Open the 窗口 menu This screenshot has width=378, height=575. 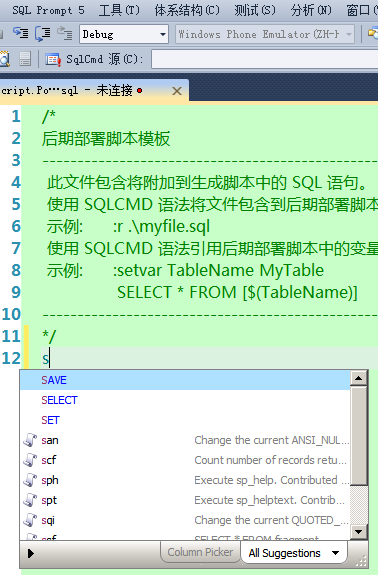362,10
